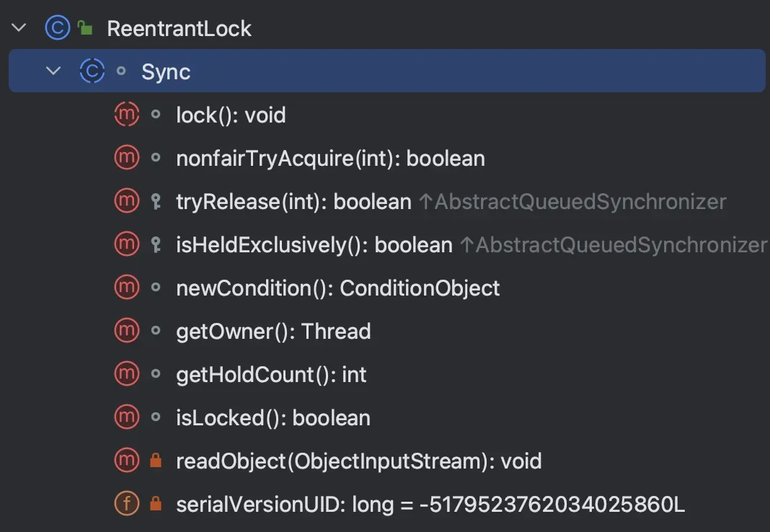
Task: Click the protected key icon beside tryRelease
Action: 155,202
